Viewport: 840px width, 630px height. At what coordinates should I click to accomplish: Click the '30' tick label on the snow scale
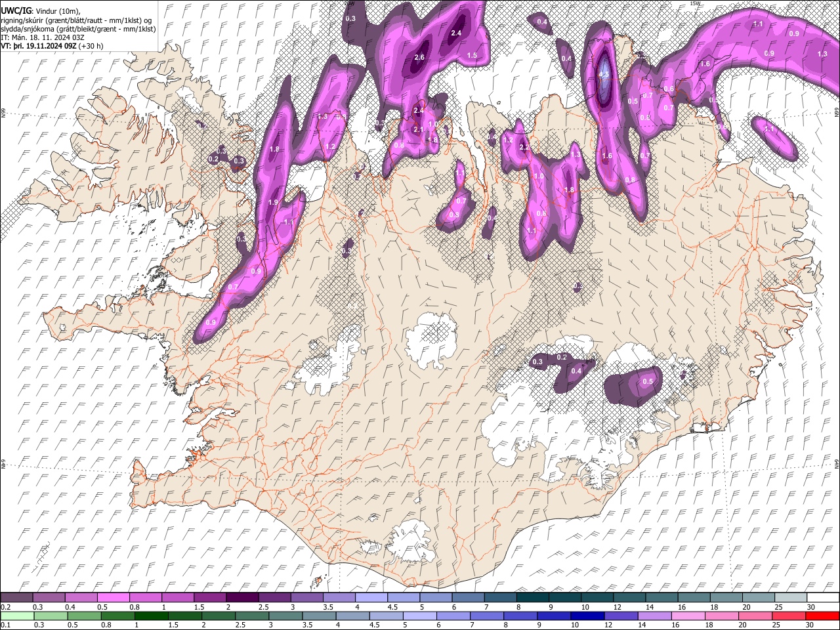(812, 607)
